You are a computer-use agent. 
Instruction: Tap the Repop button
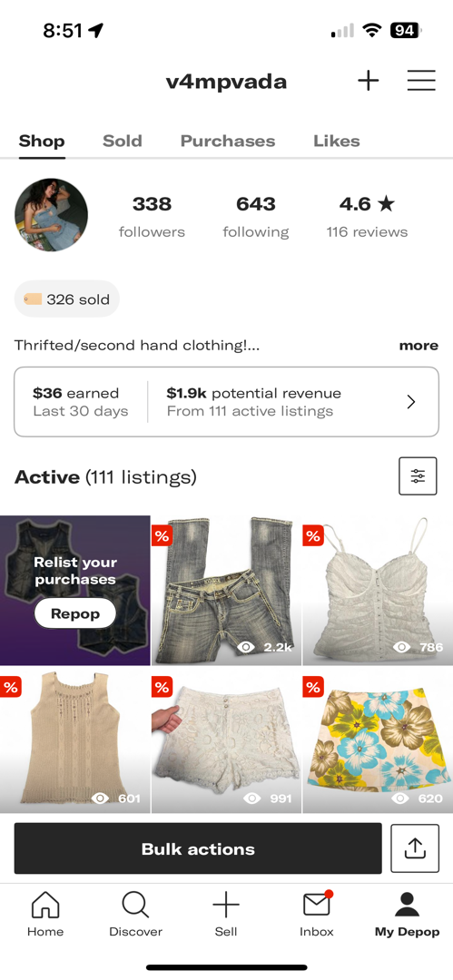[x=75, y=613]
